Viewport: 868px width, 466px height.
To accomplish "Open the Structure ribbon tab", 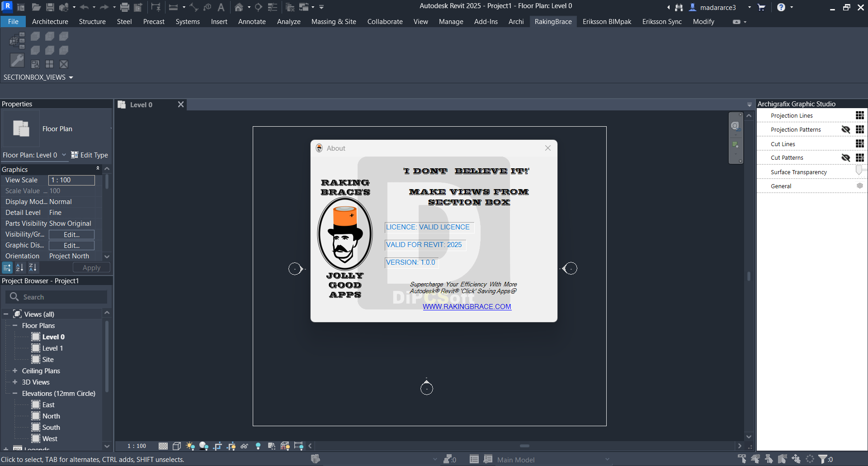I will point(92,21).
